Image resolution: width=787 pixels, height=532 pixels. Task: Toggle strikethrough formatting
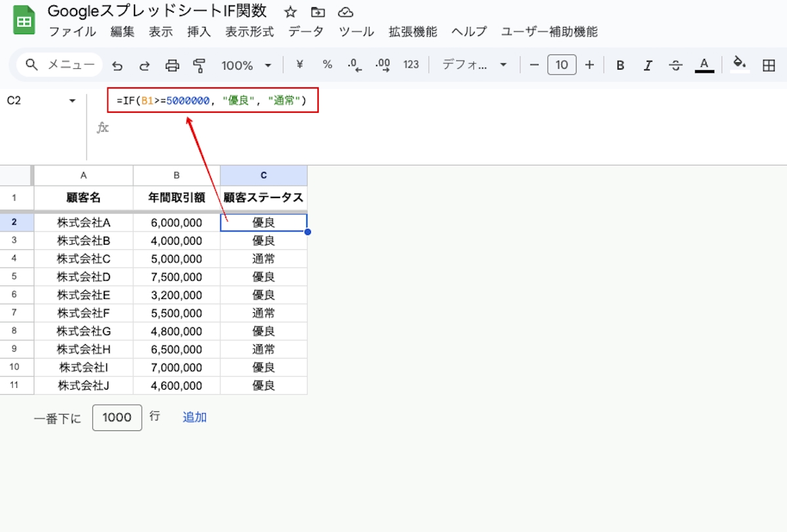click(676, 65)
